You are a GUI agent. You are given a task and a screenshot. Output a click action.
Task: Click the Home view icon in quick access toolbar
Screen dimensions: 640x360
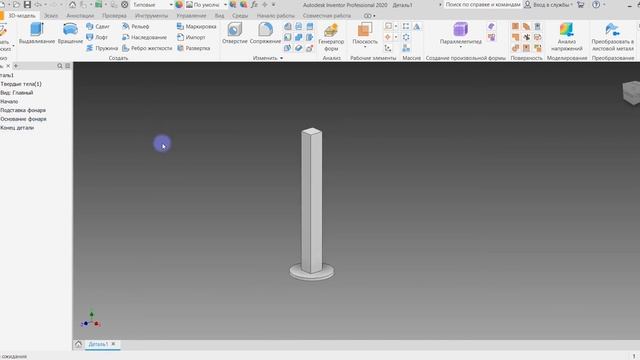[72, 4]
